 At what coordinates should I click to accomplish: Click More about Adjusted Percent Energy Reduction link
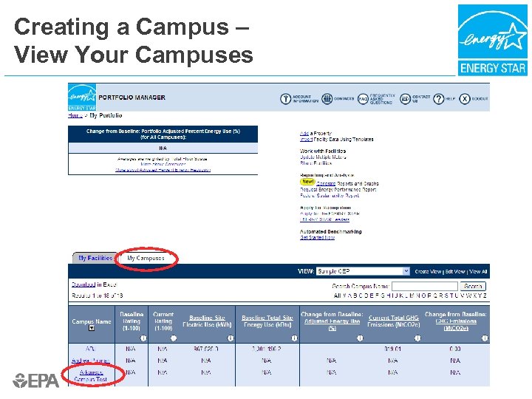163,170
